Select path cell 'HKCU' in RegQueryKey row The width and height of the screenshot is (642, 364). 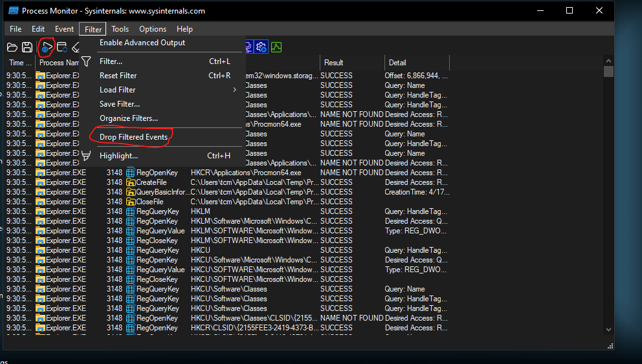tap(200, 250)
